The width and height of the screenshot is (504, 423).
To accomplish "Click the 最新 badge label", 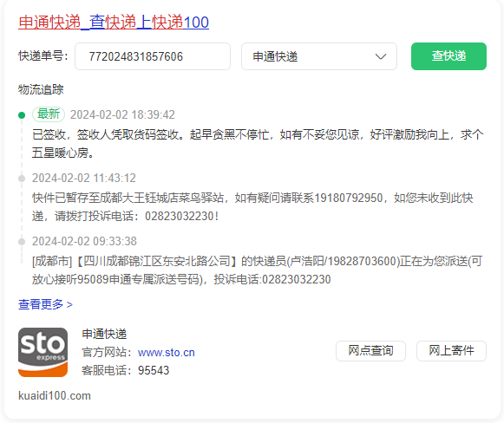I will [x=49, y=114].
